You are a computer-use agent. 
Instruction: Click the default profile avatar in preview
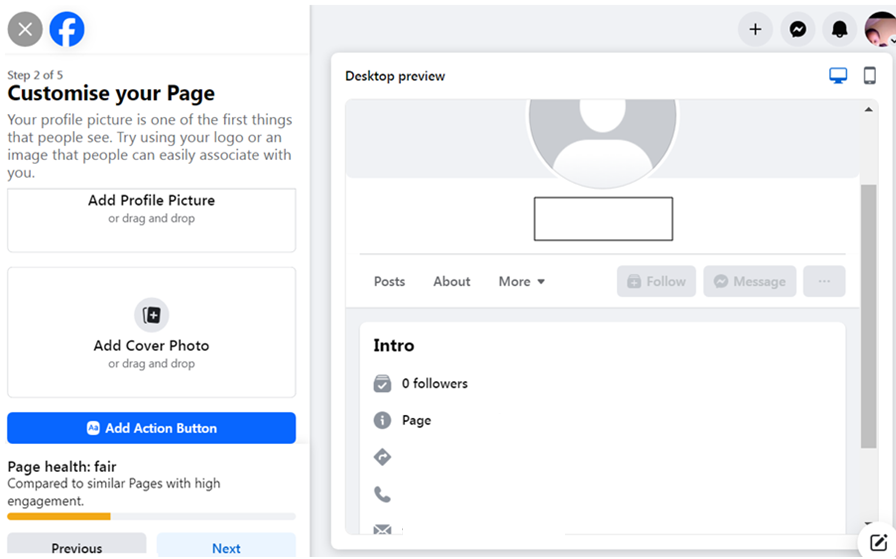tap(603, 143)
